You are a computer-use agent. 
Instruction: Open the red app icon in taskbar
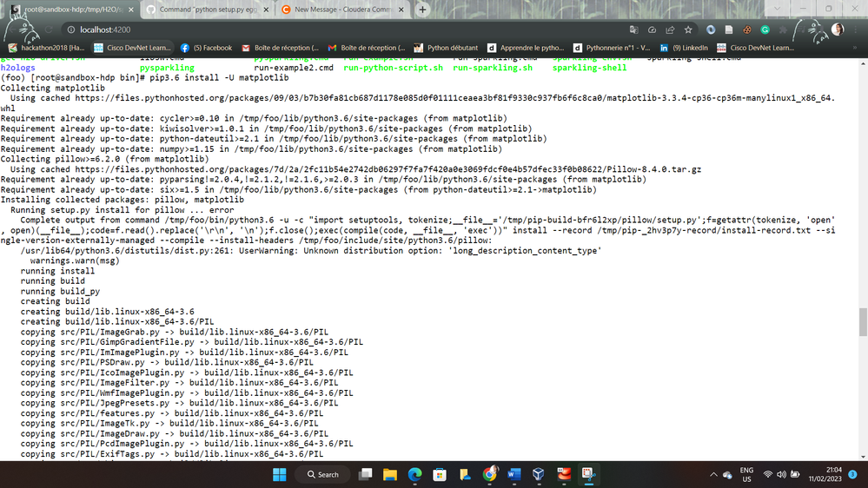[564, 475]
